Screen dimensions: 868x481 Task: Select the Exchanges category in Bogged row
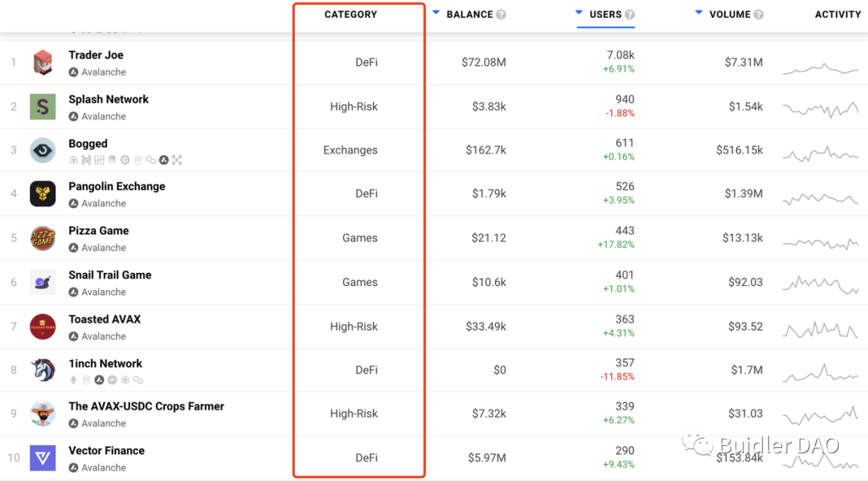(x=350, y=150)
